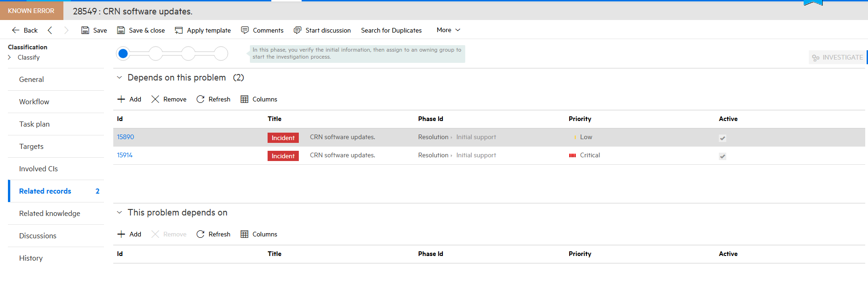Open the Comments speech bubble icon
868x296 pixels.
[245, 30]
